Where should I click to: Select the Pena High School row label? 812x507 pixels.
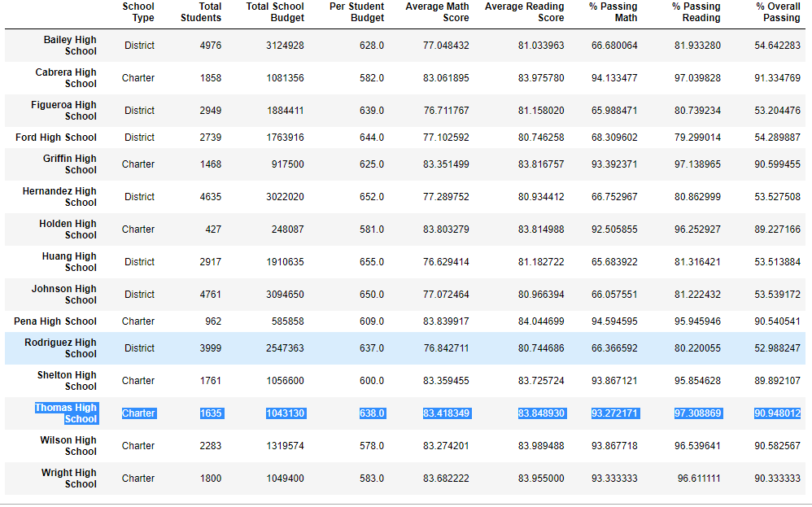click(55, 321)
